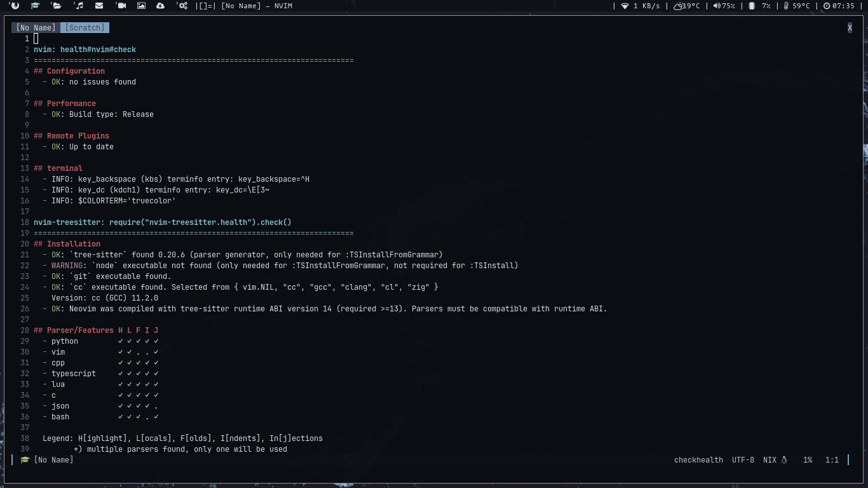
Task: Click the 'git executable found' line
Action: point(107,276)
